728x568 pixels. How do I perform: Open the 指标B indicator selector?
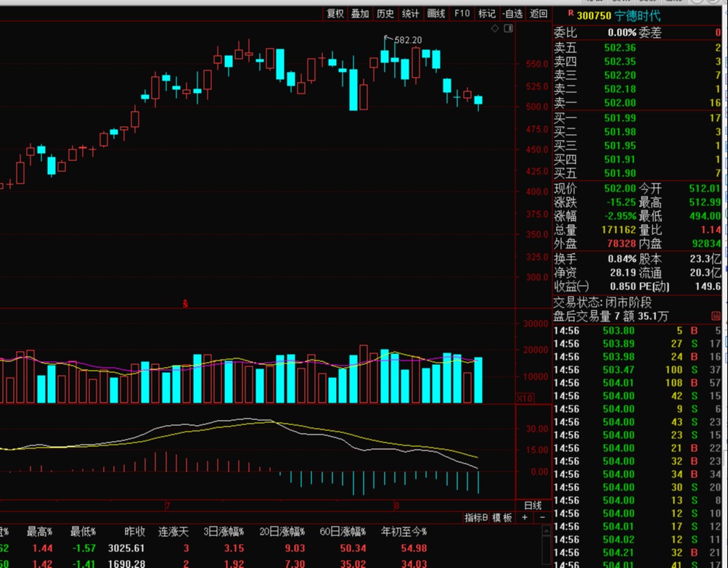476,517
